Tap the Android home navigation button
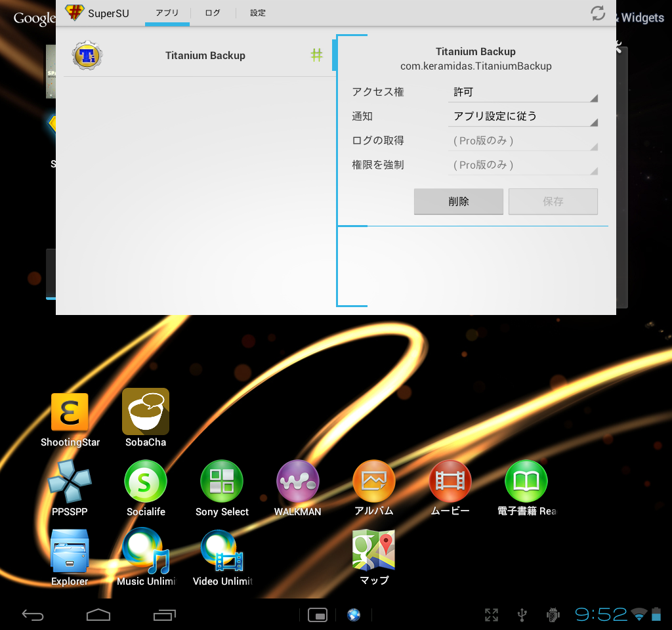 click(x=98, y=615)
